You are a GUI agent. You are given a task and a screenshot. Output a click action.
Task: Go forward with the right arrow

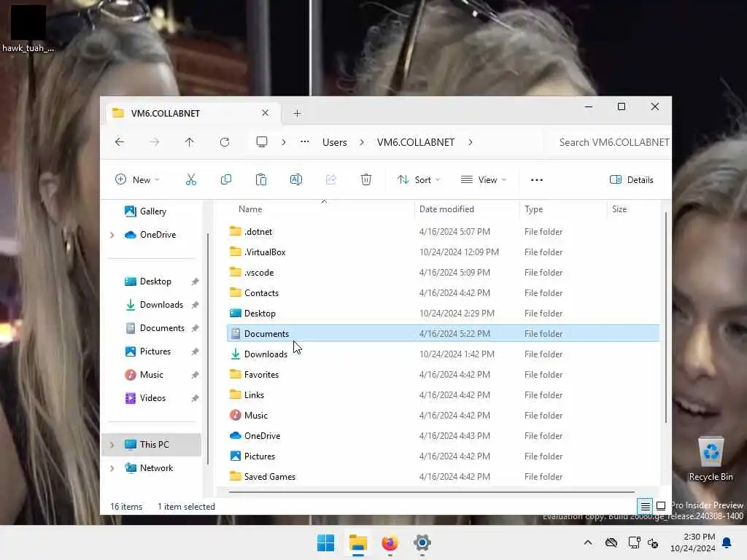coord(155,142)
